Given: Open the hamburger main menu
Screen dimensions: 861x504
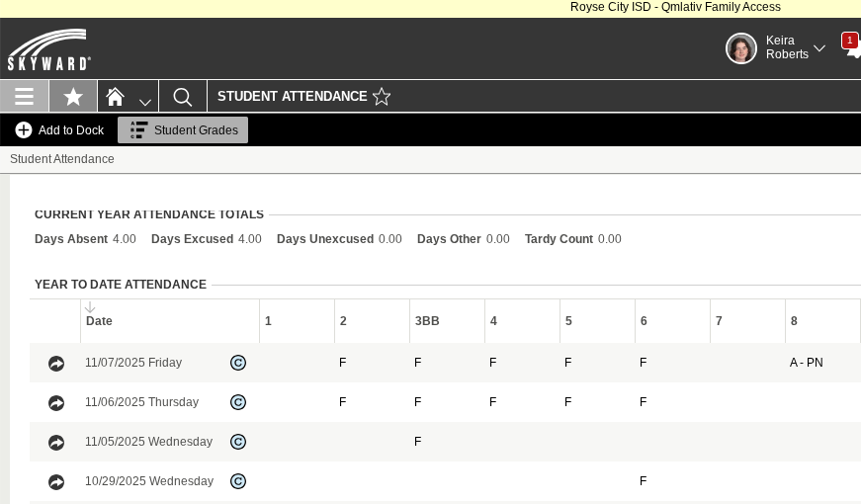Looking at the screenshot, I should click(25, 96).
